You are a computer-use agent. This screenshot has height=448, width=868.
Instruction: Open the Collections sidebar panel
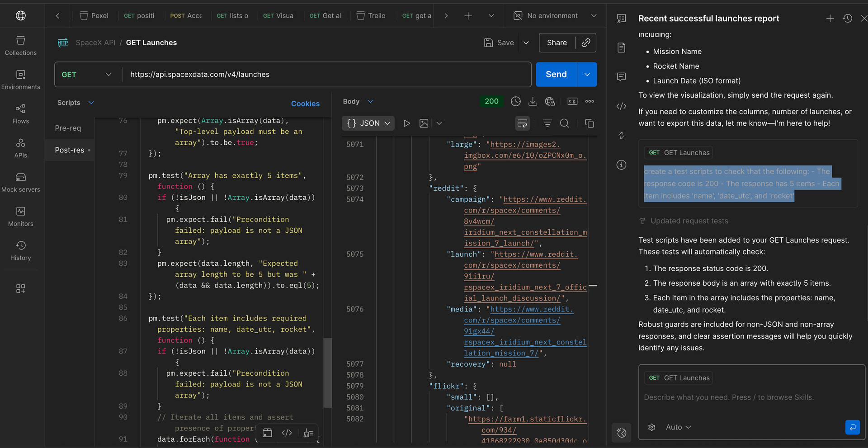pos(20,46)
